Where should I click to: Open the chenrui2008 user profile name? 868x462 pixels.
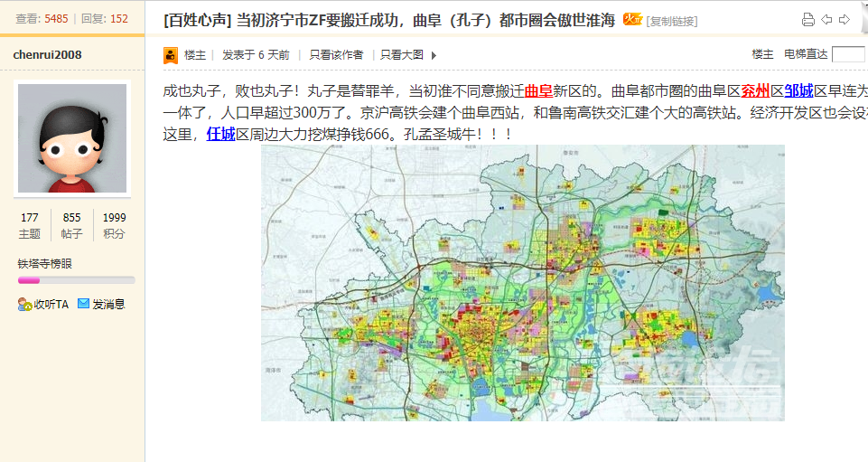[47, 55]
